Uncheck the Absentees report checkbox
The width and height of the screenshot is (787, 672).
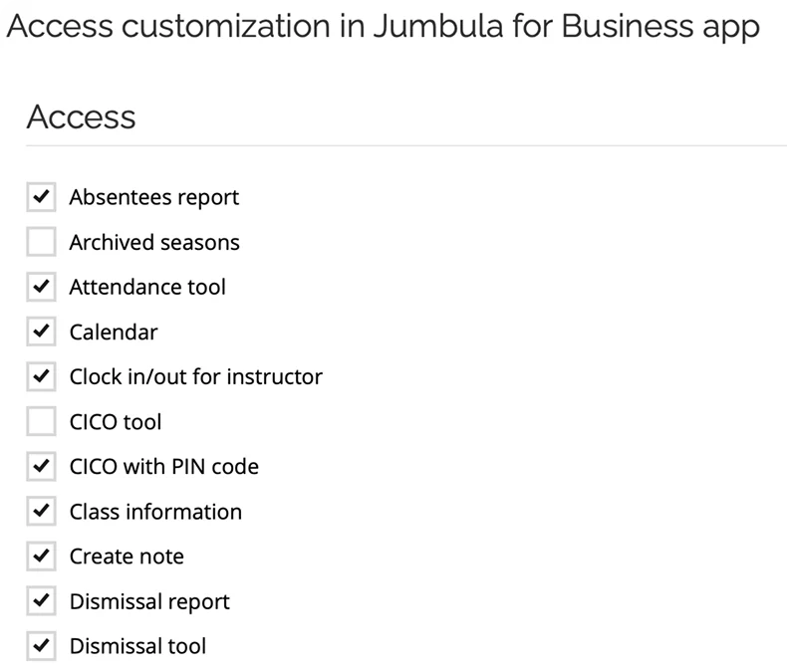pos(41,197)
